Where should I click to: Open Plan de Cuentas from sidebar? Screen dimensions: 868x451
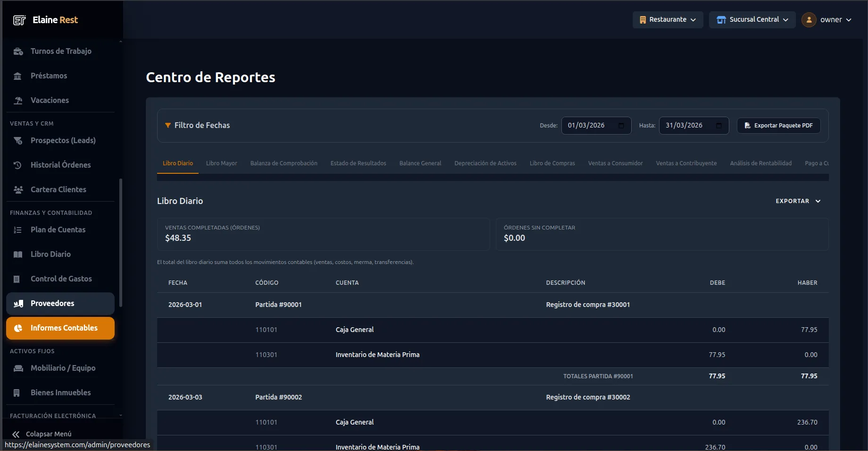click(x=60, y=230)
